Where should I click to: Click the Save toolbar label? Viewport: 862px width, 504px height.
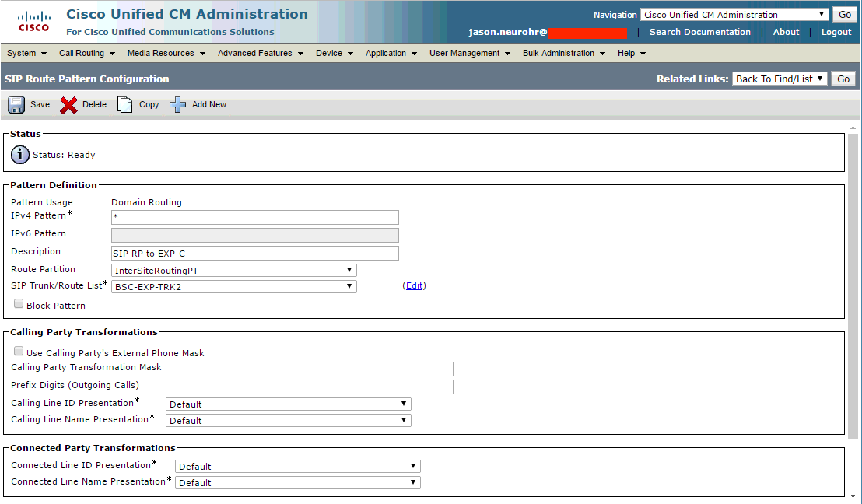pos(40,104)
